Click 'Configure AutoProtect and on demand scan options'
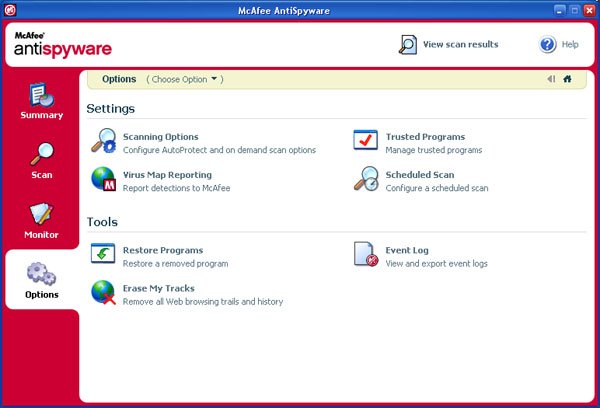Screen dimensions: 600x408 (x=219, y=150)
